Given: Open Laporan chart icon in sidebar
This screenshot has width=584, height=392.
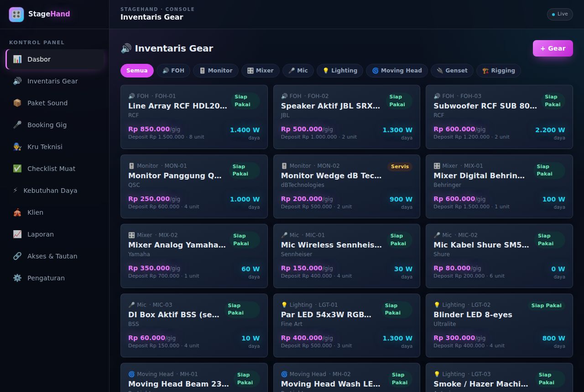Looking at the screenshot, I should pos(17,234).
